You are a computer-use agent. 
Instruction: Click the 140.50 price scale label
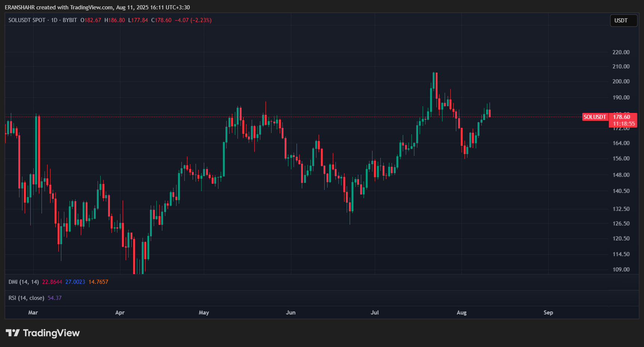click(x=621, y=191)
